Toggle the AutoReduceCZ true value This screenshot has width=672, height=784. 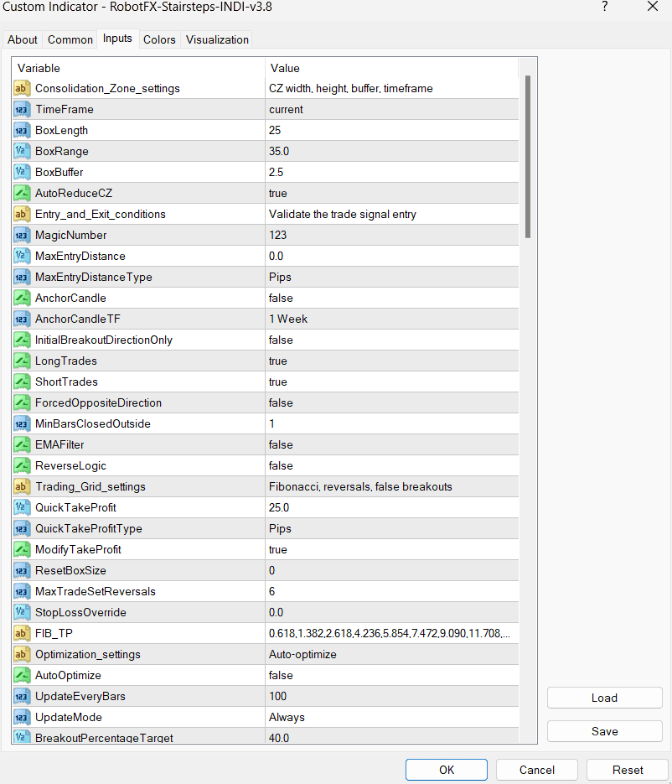click(x=392, y=193)
